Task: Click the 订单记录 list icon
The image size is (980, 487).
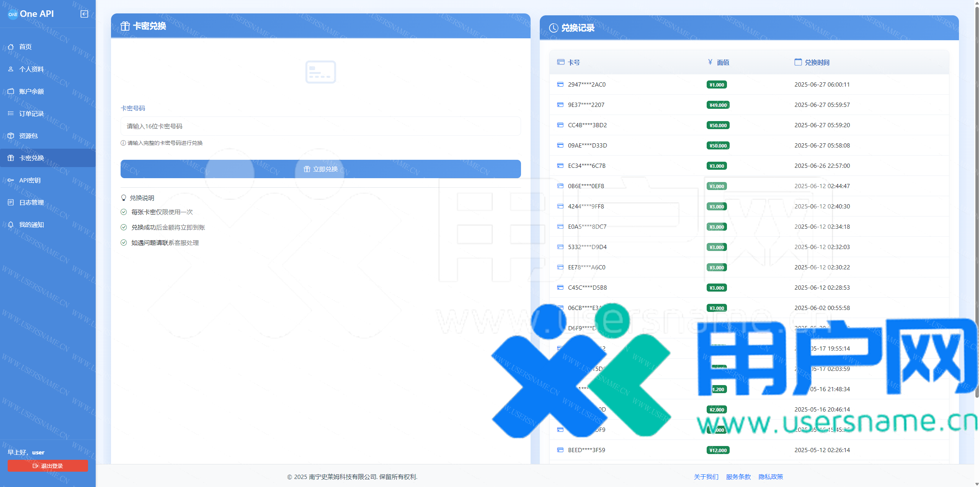Action: (11, 113)
